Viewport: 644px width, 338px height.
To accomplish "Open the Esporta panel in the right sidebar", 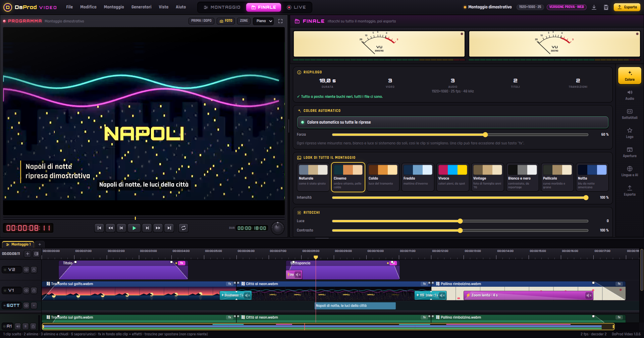I will click(x=630, y=191).
